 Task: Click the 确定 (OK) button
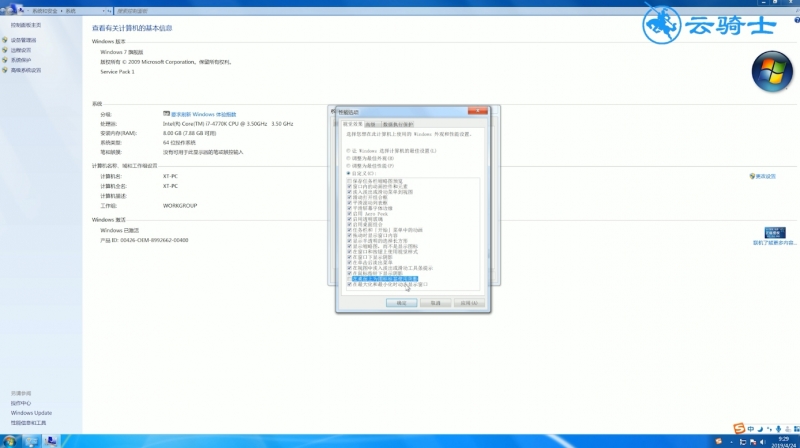[x=402, y=303]
